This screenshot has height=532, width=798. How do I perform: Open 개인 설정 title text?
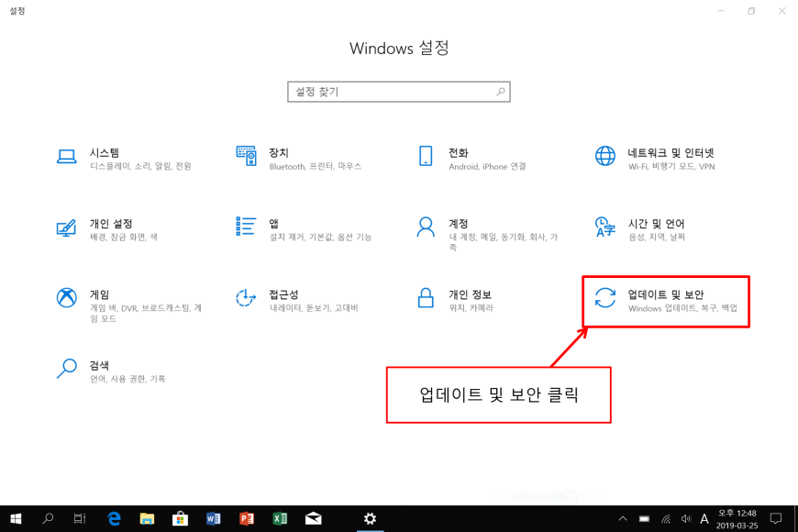[112, 224]
